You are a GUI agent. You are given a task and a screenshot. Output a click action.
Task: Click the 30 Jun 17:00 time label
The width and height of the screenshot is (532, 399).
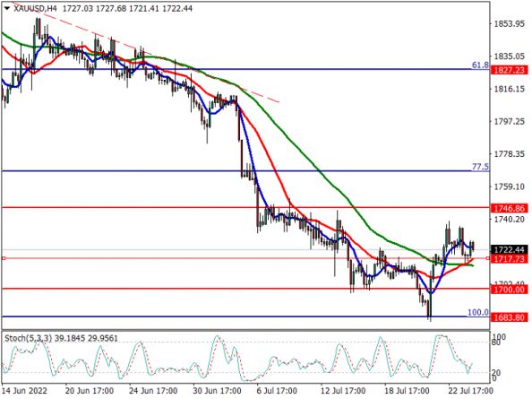coord(217,391)
